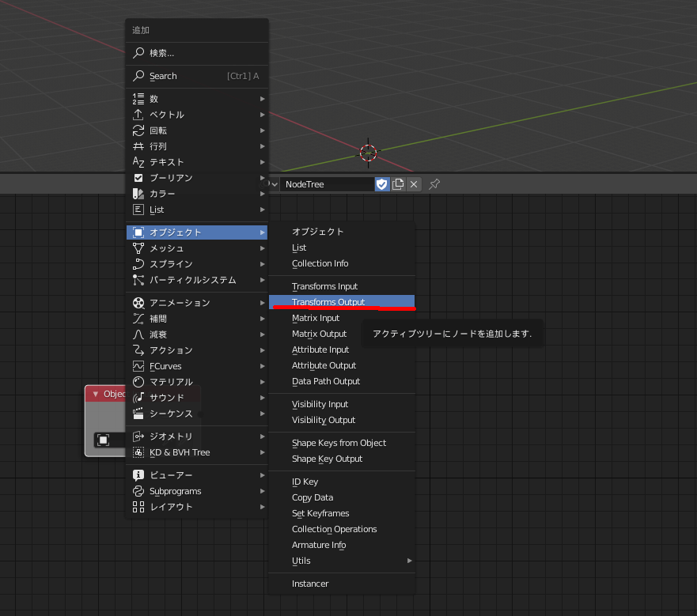The width and height of the screenshot is (697, 616).
Task: Click the interpolation icon beside 補間
Action: tap(138, 319)
